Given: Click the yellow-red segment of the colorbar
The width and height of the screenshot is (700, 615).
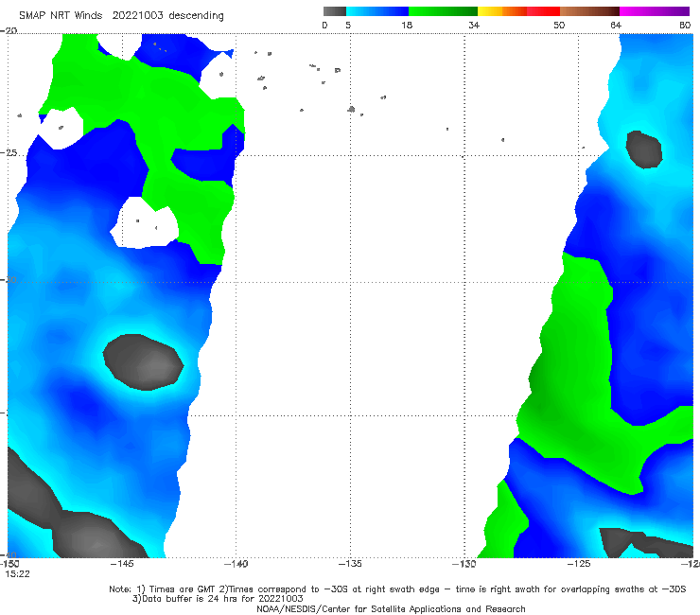Looking at the screenshot, I should tap(518, 11).
